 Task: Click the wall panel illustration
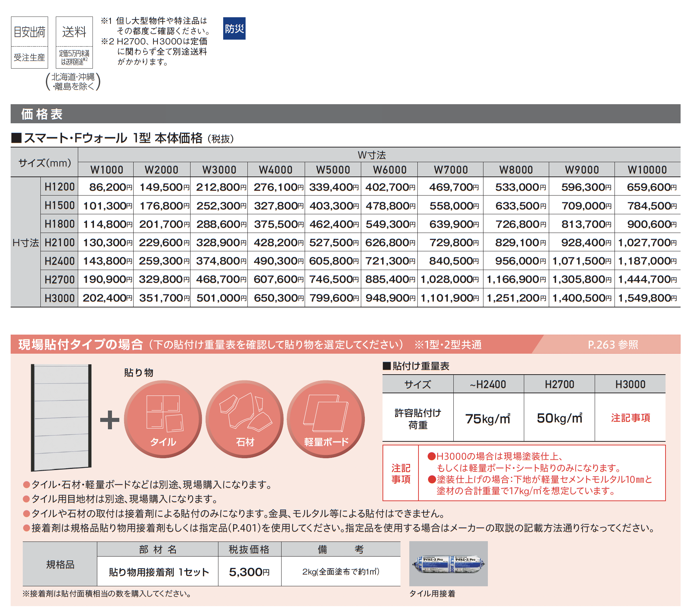61,418
